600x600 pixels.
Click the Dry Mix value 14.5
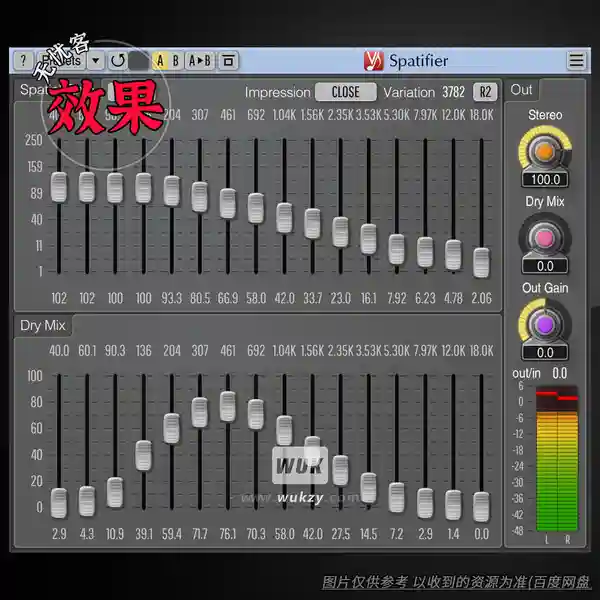[x=368, y=534]
